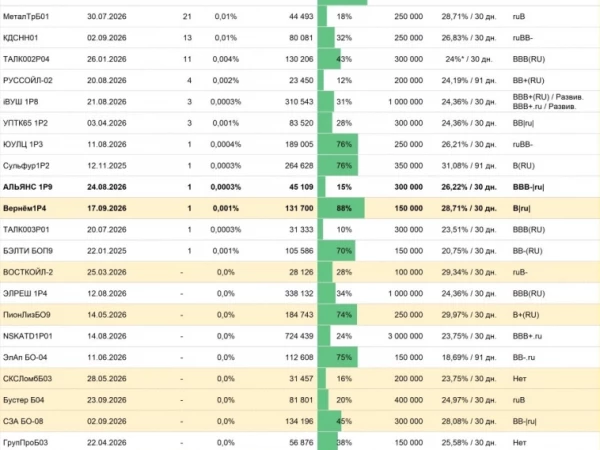Image resolution: width=600 pixels, height=450 pixels.
Task: Select the iВУШ 1Р8 ticker
Action: (21, 102)
